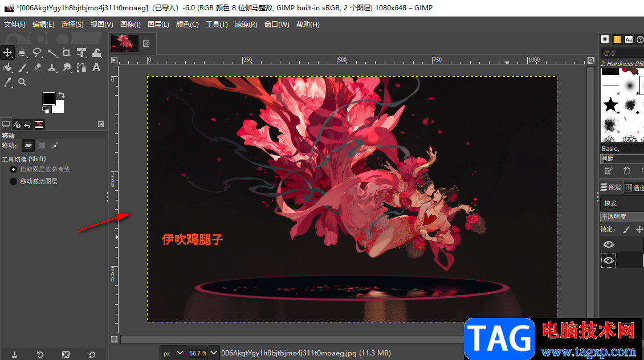
Task: Select the Warp Transform tool
Action: coord(96,52)
